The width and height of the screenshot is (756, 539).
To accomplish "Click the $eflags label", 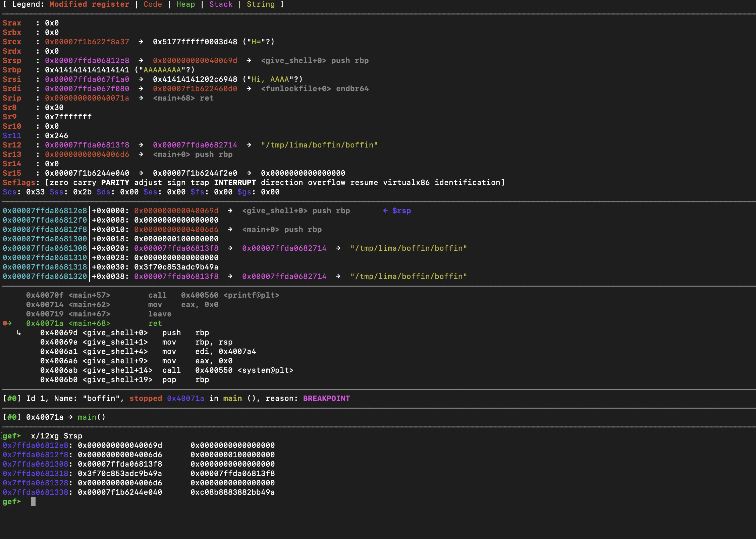I will (19, 183).
